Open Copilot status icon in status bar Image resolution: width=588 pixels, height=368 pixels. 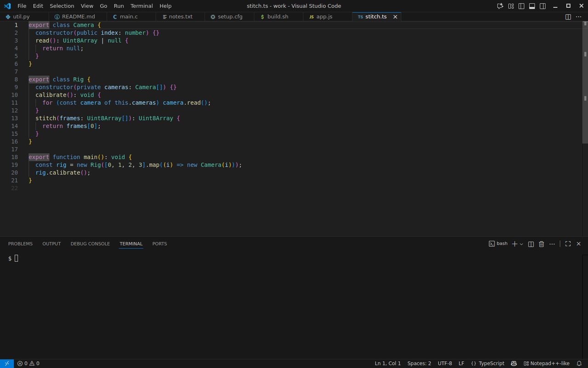pos(514,363)
